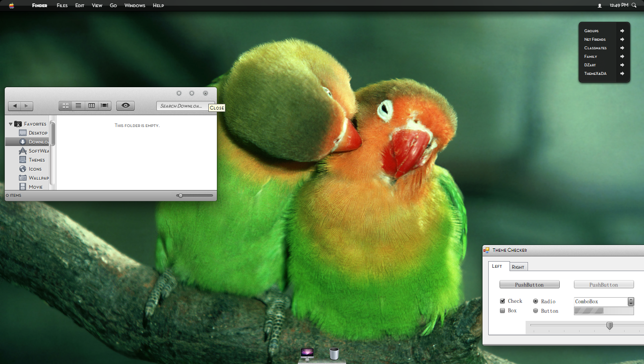The width and height of the screenshot is (644, 364).
Task: Open the Finder menu
Action: 40,5
